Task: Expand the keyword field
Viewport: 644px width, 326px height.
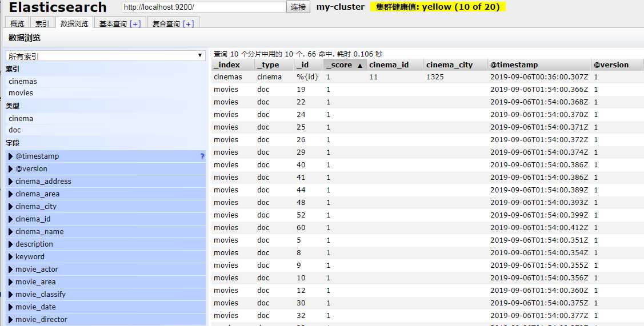Action: tap(11, 256)
